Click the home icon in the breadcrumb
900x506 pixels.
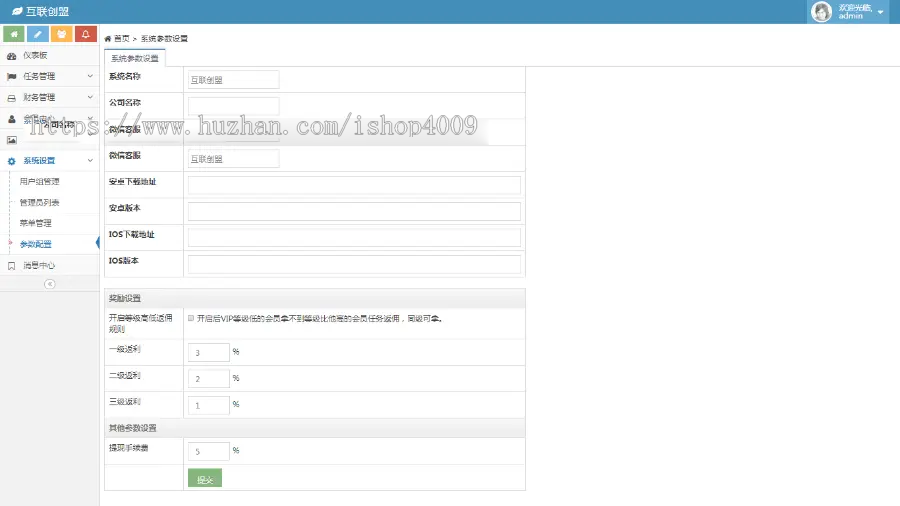(107, 38)
